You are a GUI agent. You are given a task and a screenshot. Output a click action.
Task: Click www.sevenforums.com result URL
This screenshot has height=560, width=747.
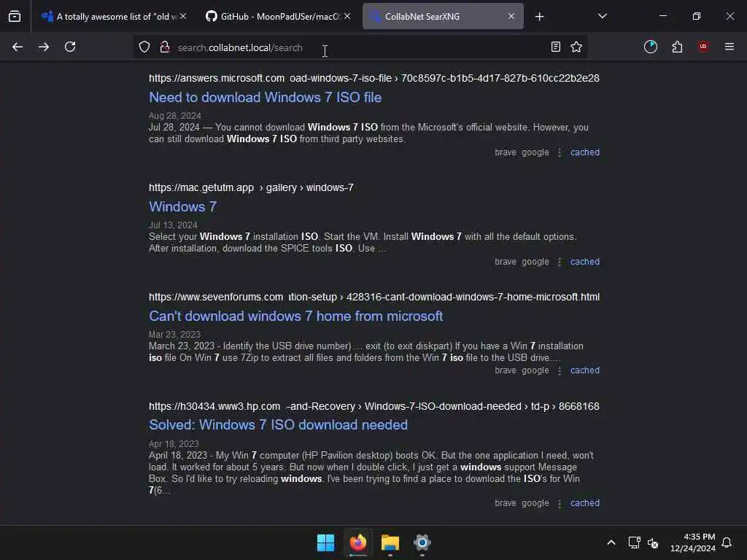click(x=374, y=297)
